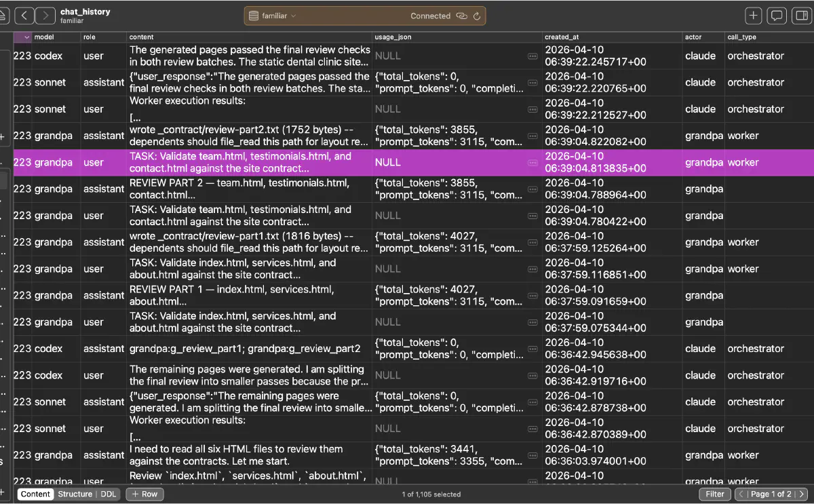Sort by the model column header
814x504 pixels.
56,37
